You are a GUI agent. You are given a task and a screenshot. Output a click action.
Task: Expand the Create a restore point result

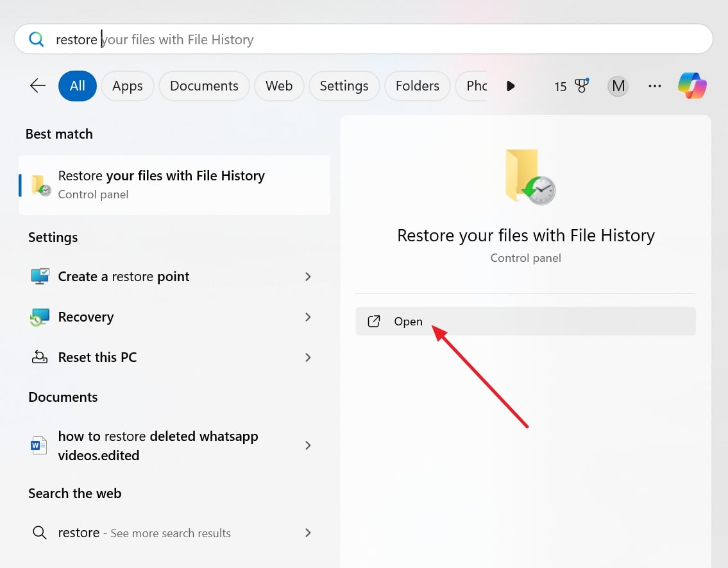point(309,276)
